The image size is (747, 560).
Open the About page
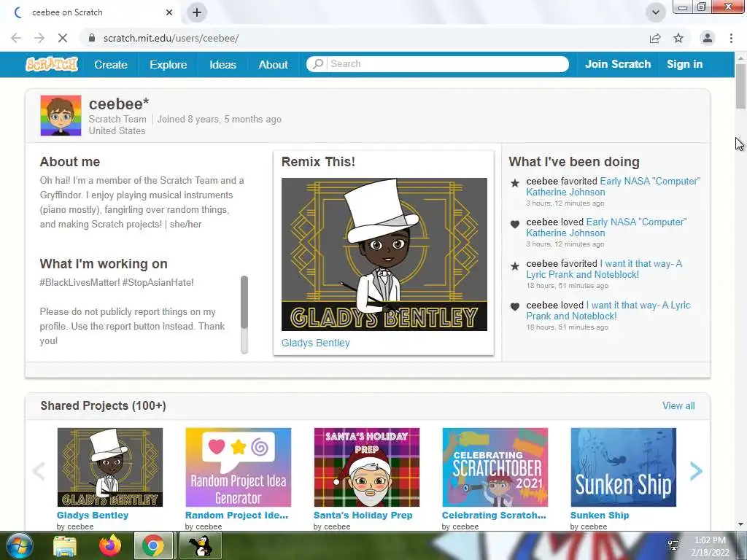point(274,65)
